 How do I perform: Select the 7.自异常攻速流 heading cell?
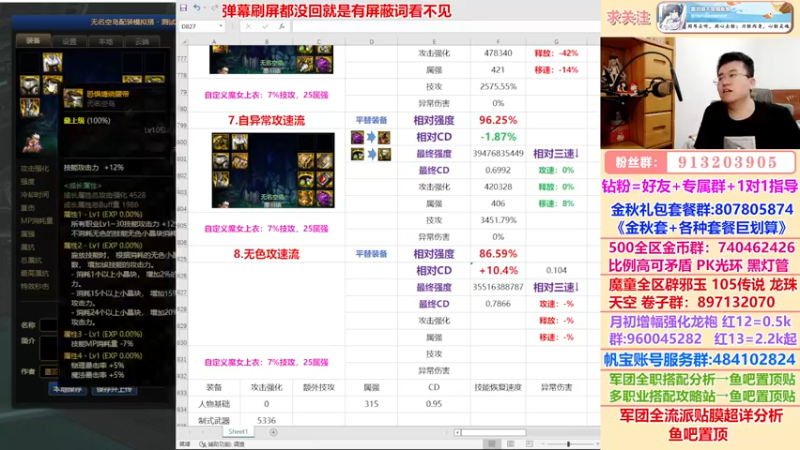(266, 120)
